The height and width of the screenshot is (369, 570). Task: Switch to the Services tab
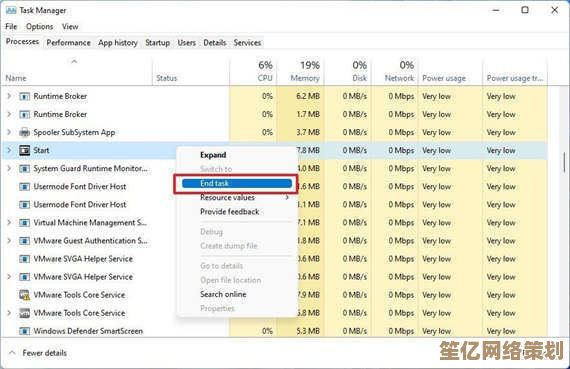pyautogui.click(x=247, y=43)
